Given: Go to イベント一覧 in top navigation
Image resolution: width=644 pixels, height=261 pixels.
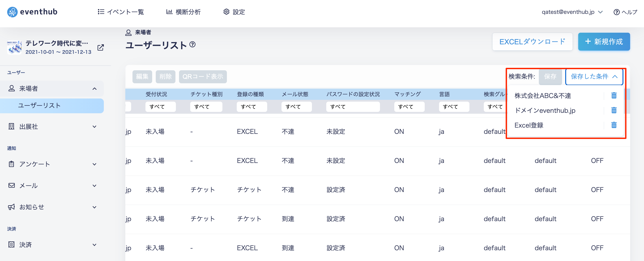Looking at the screenshot, I should click(121, 12).
